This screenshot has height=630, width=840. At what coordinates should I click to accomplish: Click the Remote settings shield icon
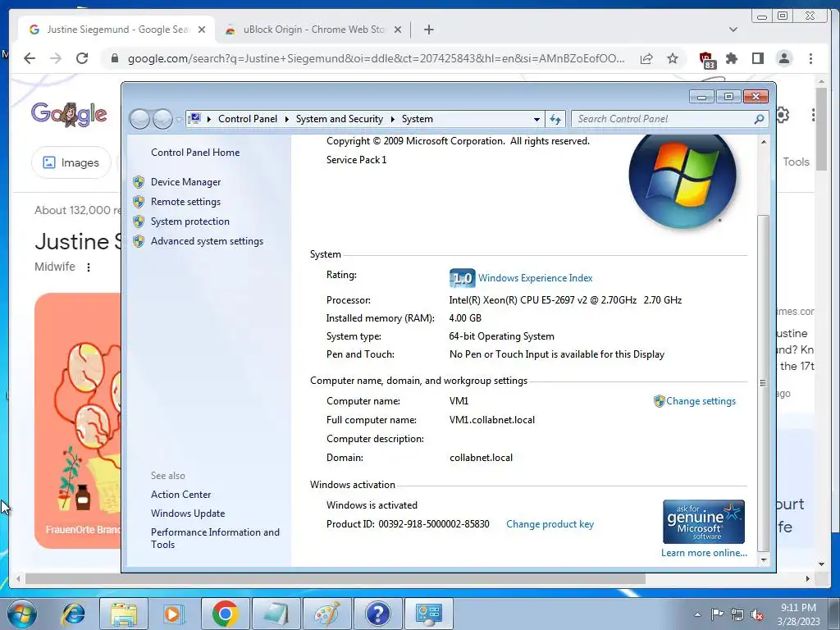point(139,202)
